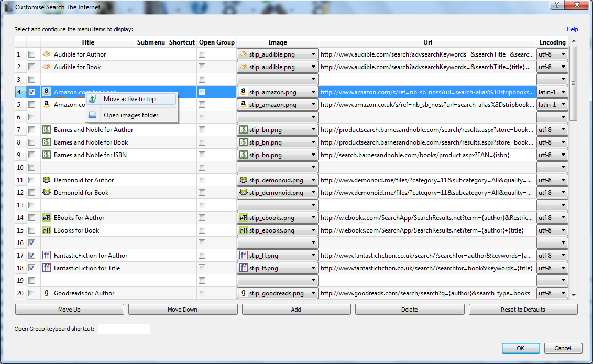Confirm with the OK button
593x364 pixels.
(521, 348)
